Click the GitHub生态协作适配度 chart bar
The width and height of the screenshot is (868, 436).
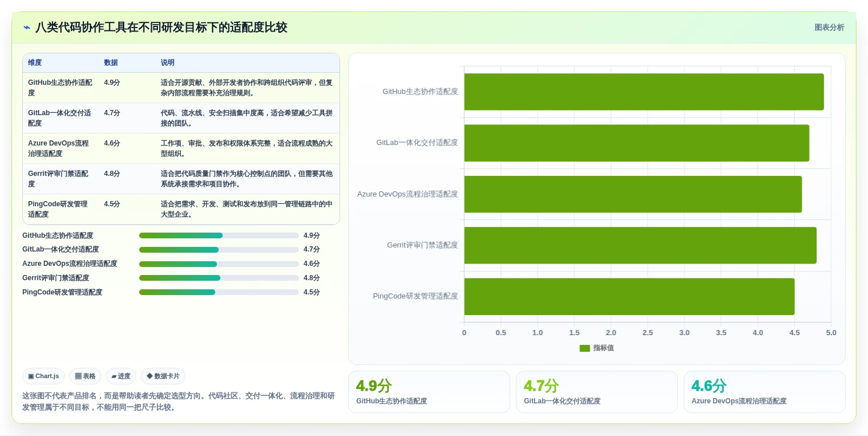click(644, 92)
